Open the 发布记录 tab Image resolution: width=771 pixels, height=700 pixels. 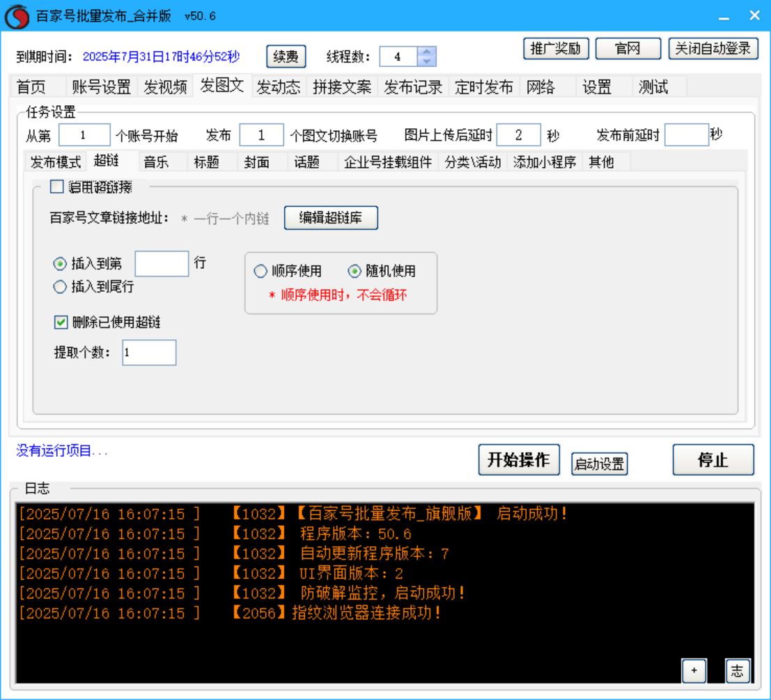click(x=413, y=87)
